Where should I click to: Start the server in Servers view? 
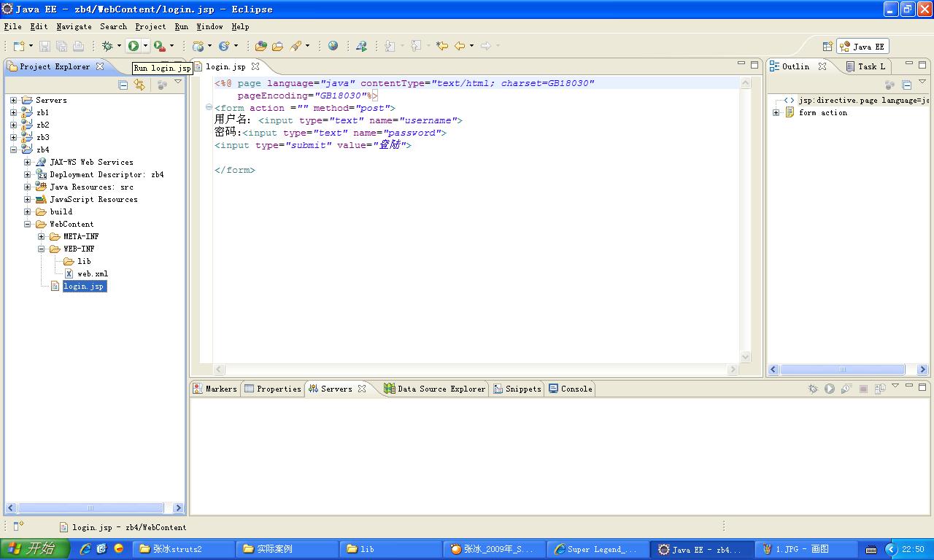click(x=829, y=389)
